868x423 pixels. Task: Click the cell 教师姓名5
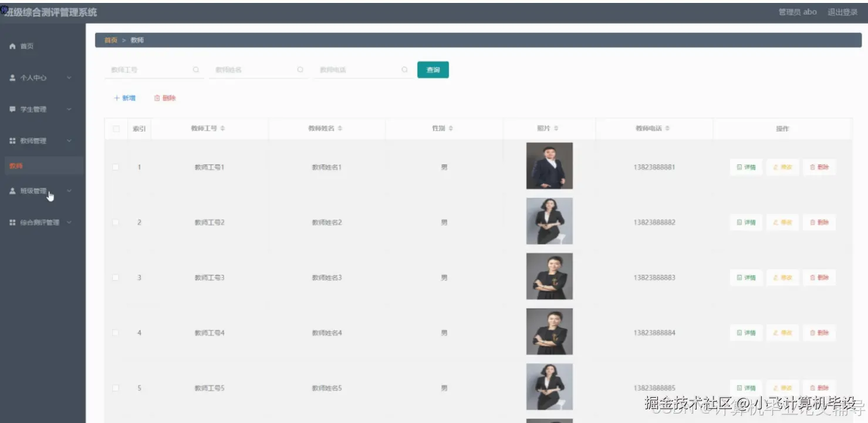(x=327, y=388)
